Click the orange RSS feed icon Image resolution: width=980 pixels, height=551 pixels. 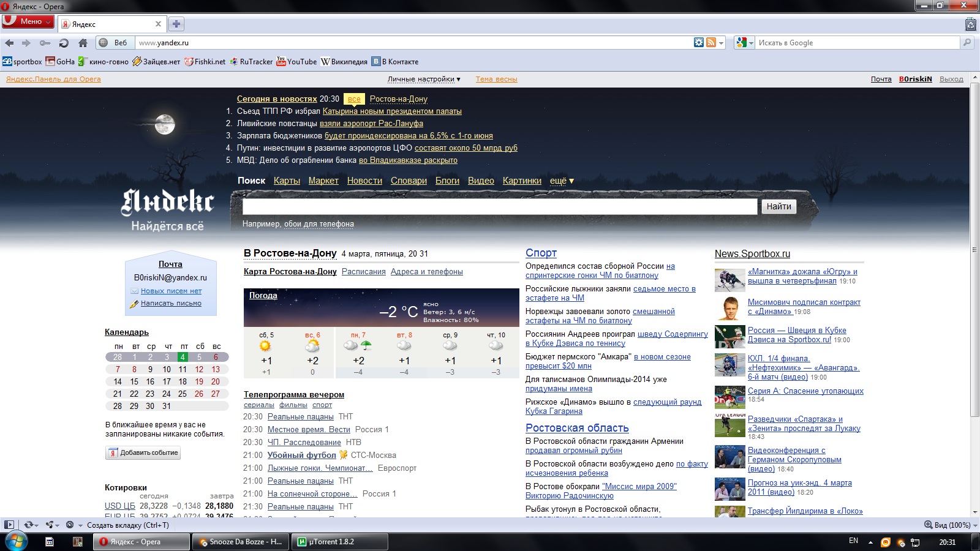coord(711,42)
